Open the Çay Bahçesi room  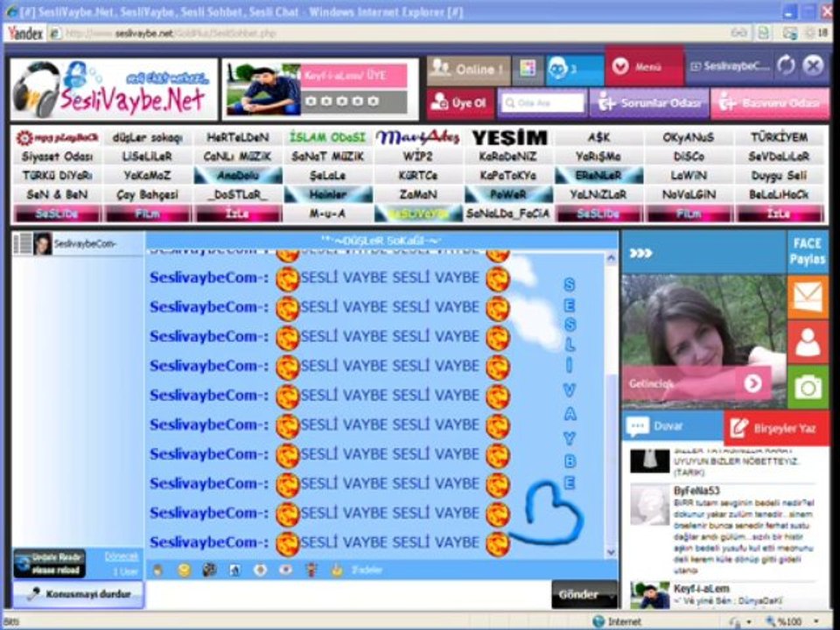(x=147, y=194)
